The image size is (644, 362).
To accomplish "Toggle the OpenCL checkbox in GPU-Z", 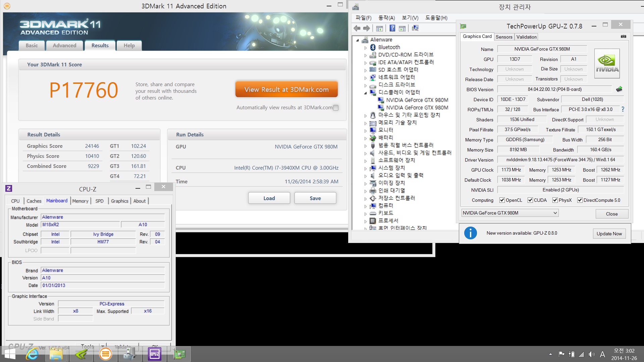I will (502, 200).
